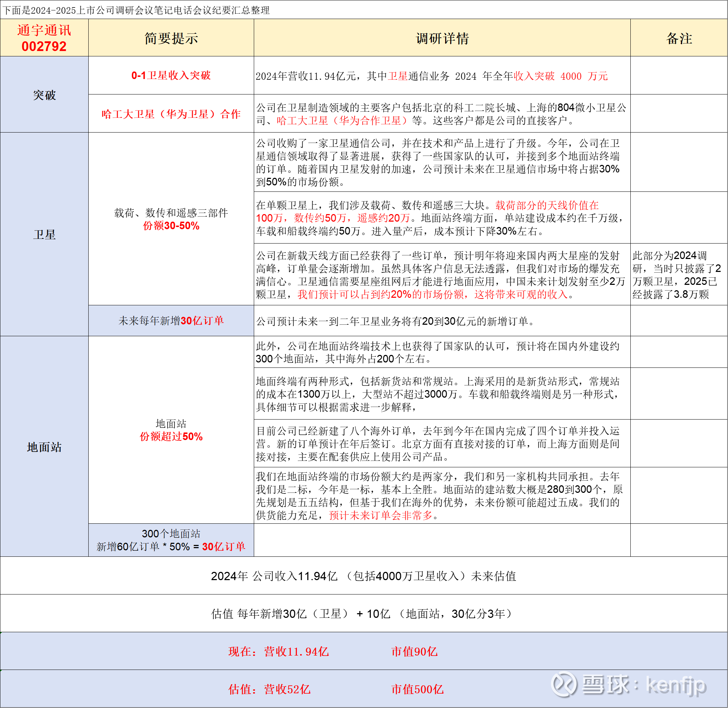Select the row "估值 每年新增30亿（卫星）+ 10亿"
This screenshot has width=728, height=708.
(364, 613)
